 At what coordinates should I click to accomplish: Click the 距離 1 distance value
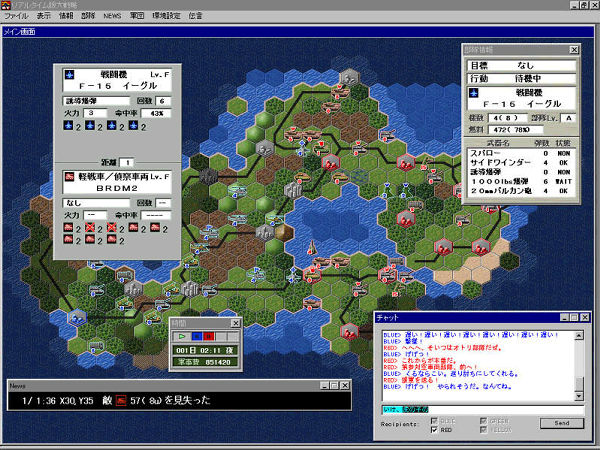(x=127, y=163)
